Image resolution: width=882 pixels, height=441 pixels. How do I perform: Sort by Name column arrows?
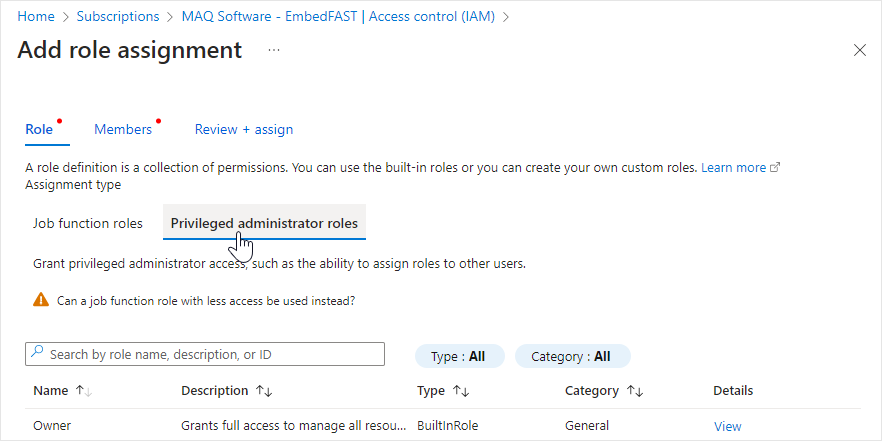83,391
